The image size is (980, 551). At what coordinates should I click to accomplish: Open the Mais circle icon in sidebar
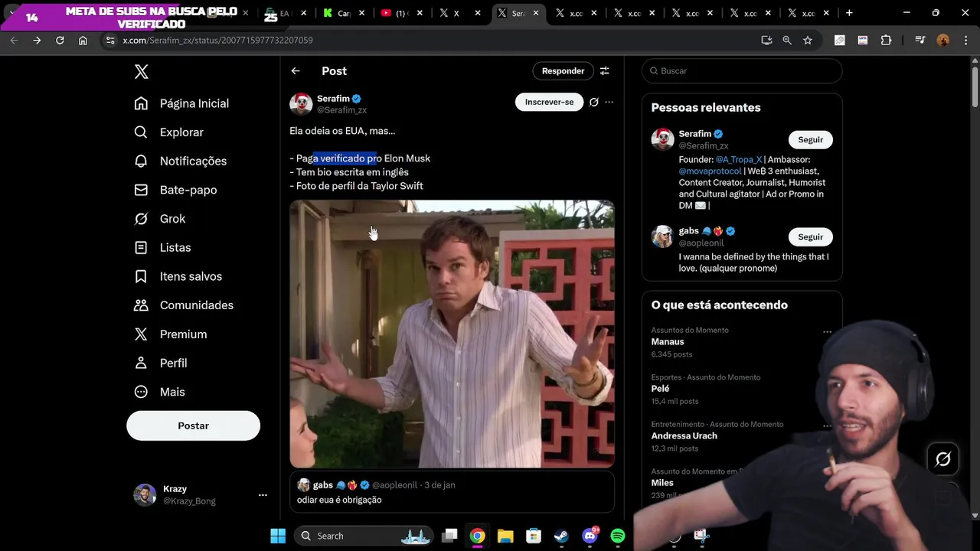click(x=141, y=392)
